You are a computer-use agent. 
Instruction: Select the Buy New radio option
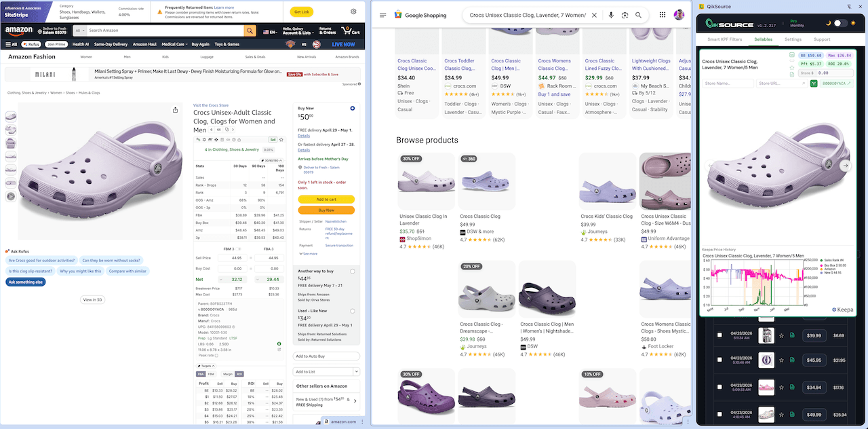click(x=353, y=109)
